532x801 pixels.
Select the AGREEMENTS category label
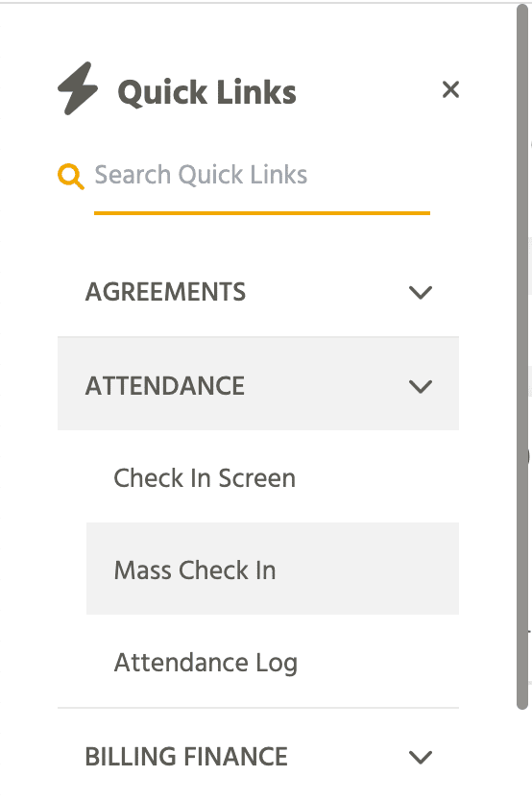coord(165,292)
